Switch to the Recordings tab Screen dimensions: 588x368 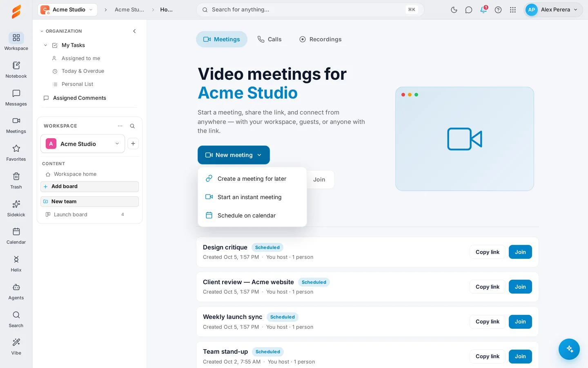321,39
